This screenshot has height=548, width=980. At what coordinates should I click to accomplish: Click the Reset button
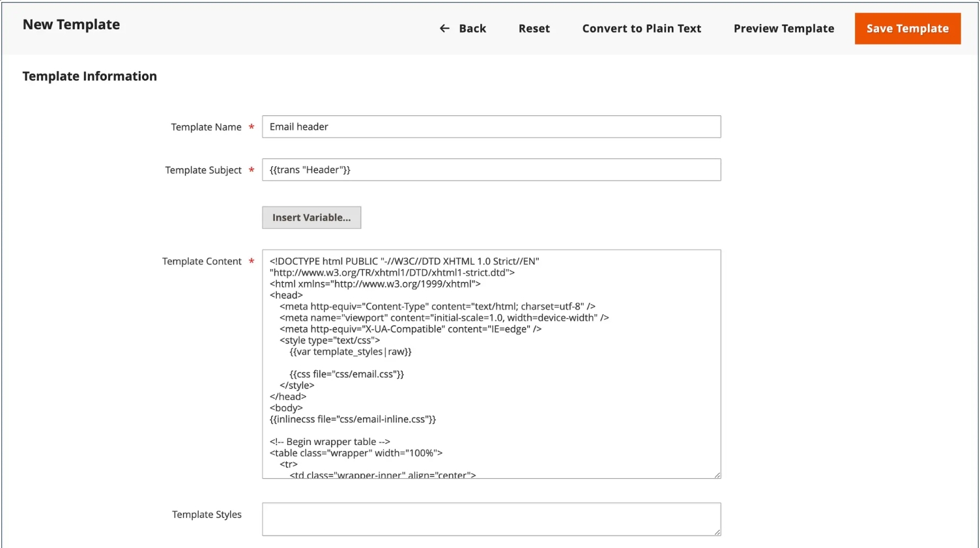(534, 29)
